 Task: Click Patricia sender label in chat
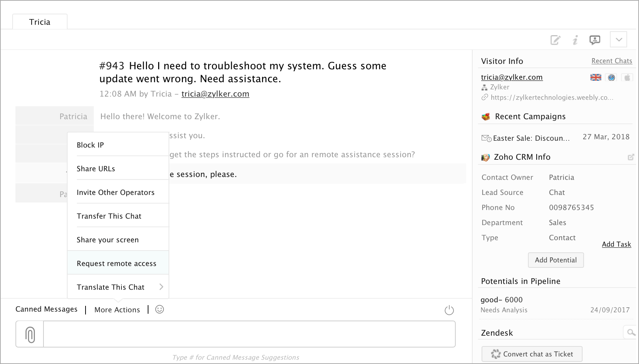point(73,116)
